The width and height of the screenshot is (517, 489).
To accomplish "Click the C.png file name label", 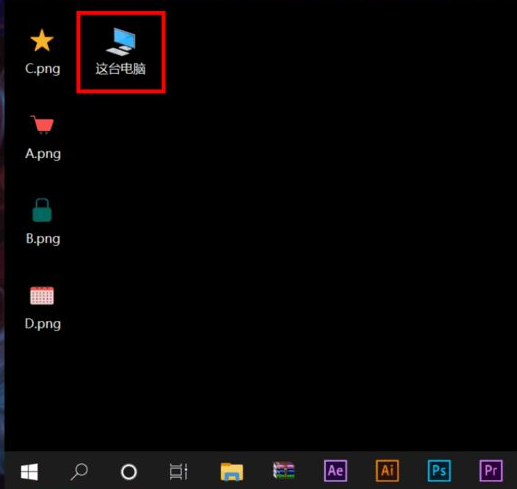I will point(43,69).
